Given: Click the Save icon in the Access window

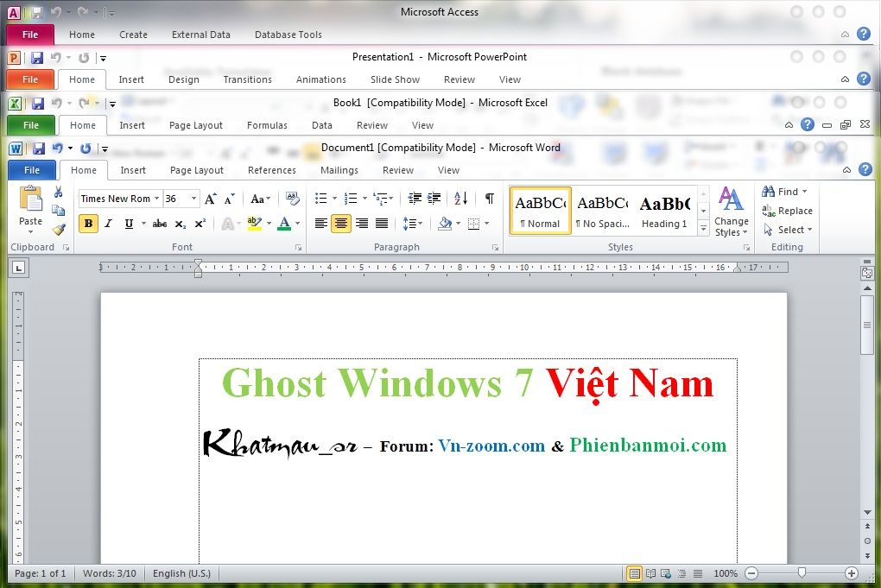Looking at the screenshot, I should coord(36,12).
